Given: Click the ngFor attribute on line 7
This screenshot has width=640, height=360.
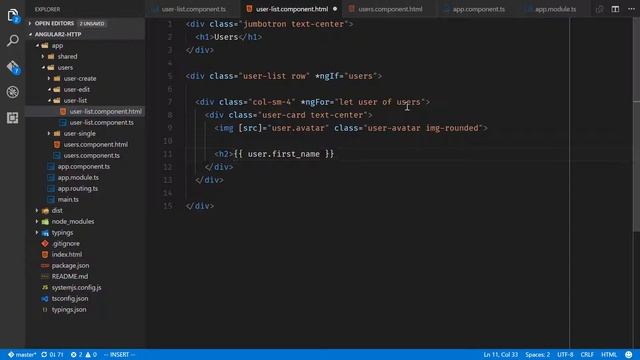Looking at the screenshot, I should (315, 102).
